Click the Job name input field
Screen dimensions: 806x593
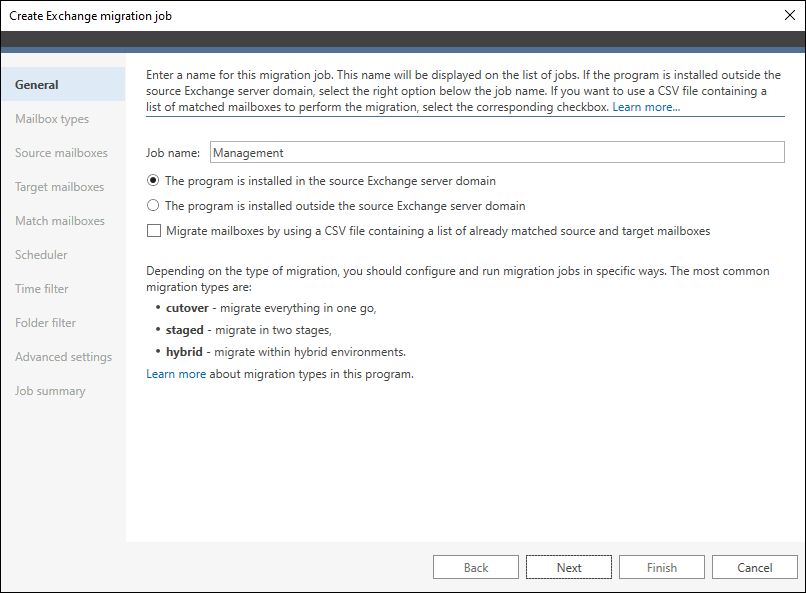(497, 152)
